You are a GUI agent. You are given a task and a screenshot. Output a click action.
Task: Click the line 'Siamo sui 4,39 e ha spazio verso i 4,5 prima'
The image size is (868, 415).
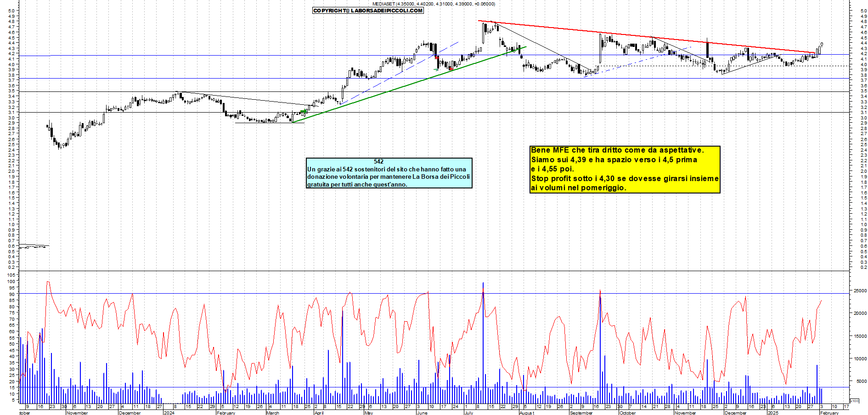tap(614, 160)
